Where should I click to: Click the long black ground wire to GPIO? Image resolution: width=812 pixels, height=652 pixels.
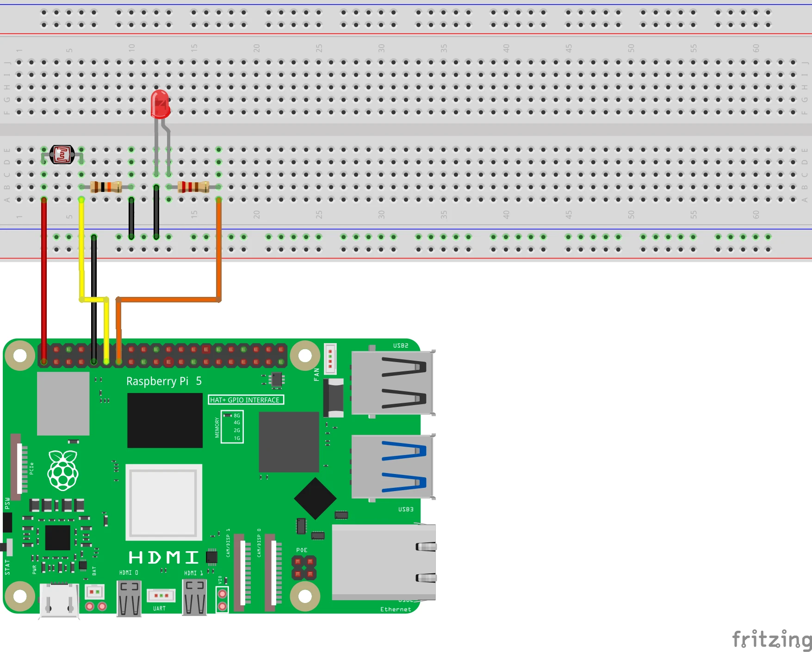pyautogui.click(x=94, y=300)
